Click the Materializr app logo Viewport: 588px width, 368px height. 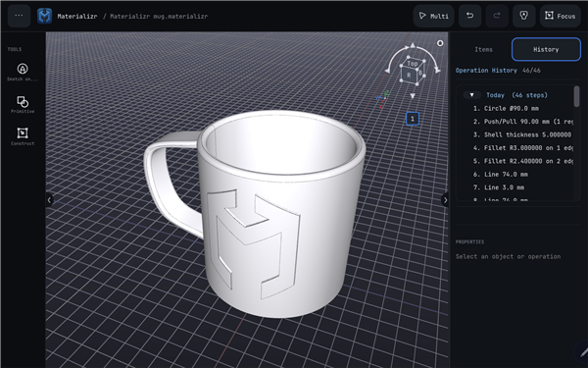(x=45, y=16)
